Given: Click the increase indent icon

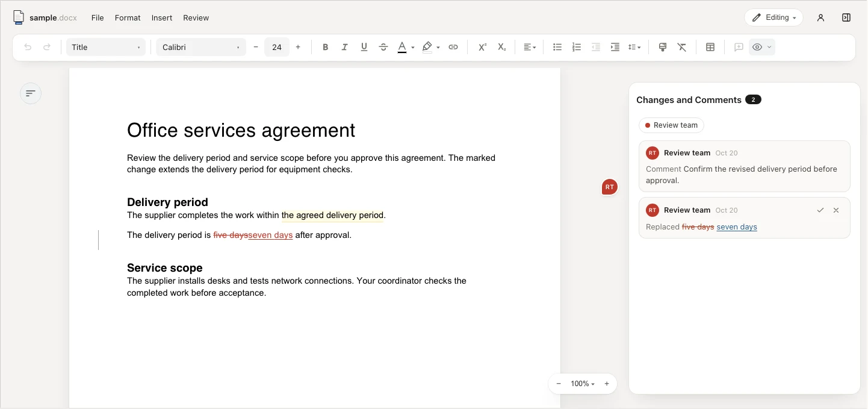Looking at the screenshot, I should 615,47.
